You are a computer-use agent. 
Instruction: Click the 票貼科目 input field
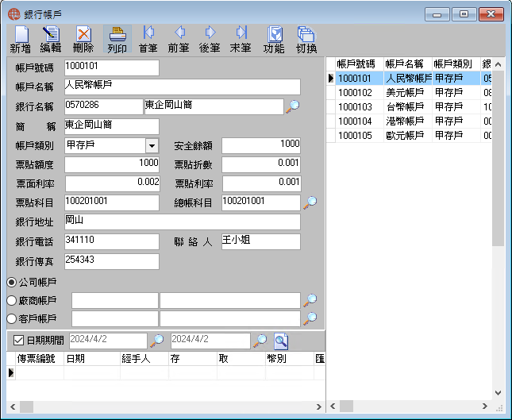pyautogui.click(x=112, y=202)
